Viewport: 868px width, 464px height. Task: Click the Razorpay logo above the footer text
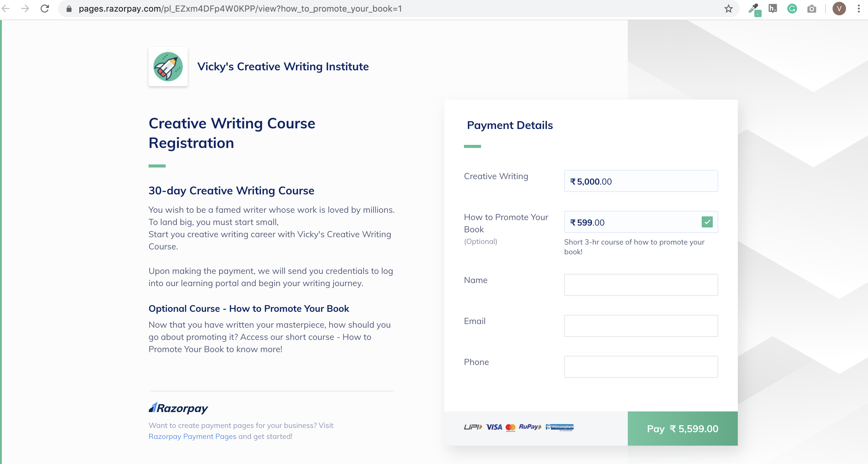pyautogui.click(x=178, y=408)
